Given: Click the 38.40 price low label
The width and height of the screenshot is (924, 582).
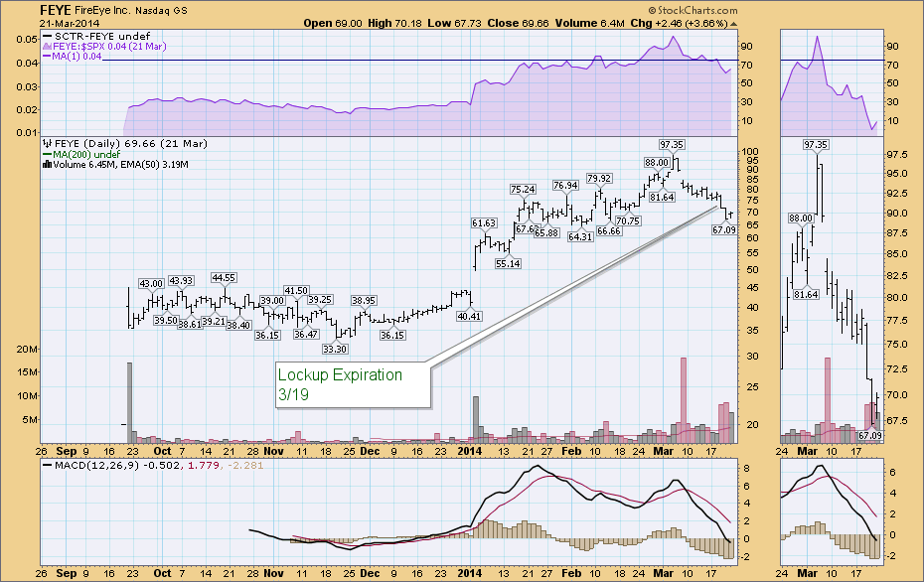Looking at the screenshot, I should [238, 325].
